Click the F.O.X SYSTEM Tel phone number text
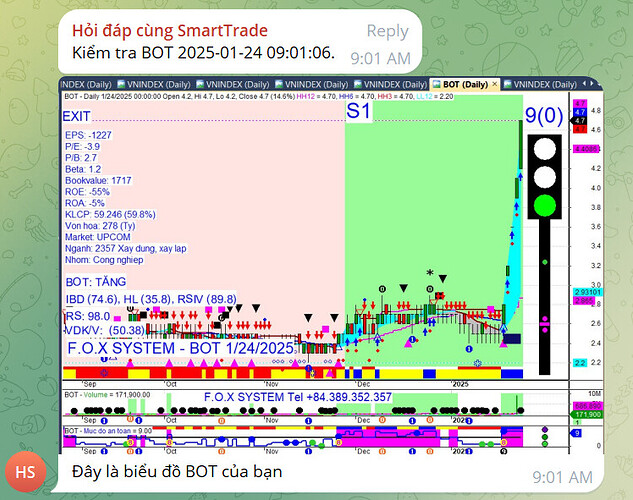This screenshot has width=633, height=500. point(298,397)
